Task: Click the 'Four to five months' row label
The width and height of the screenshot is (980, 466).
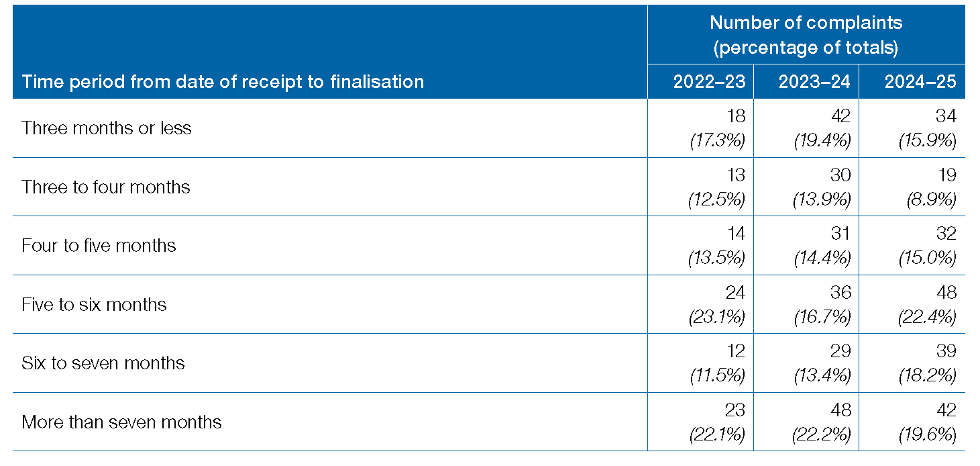Action: tap(99, 245)
